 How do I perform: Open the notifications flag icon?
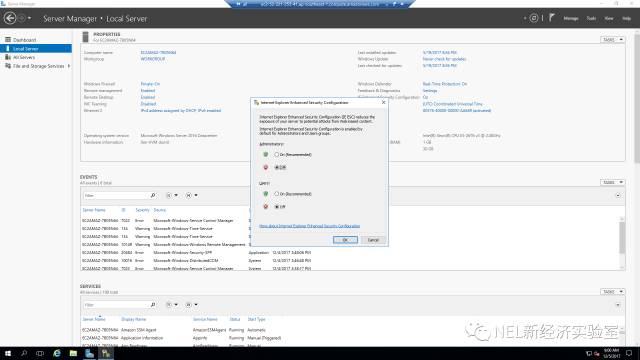551,18
